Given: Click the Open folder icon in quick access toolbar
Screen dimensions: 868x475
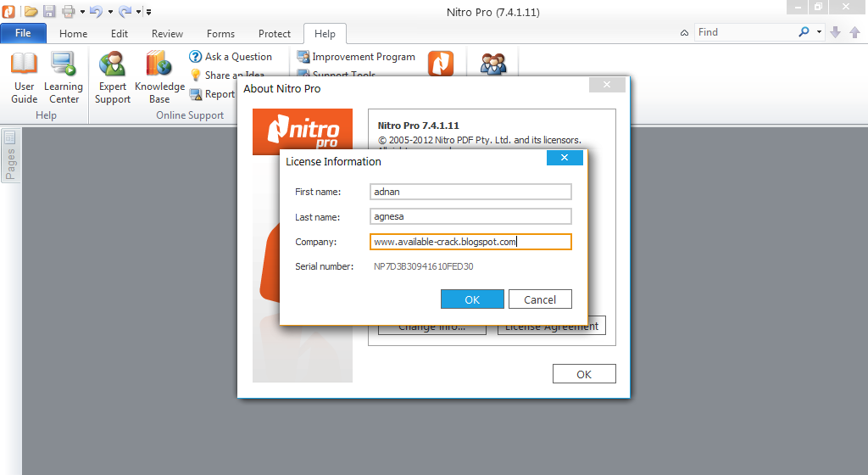Looking at the screenshot, I should (x=31, y=11).
